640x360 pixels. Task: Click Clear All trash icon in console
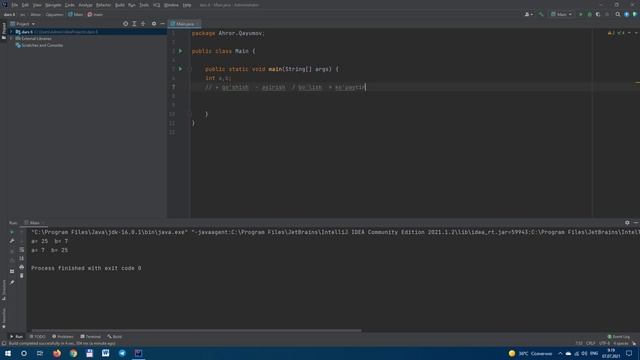point(22,276)
